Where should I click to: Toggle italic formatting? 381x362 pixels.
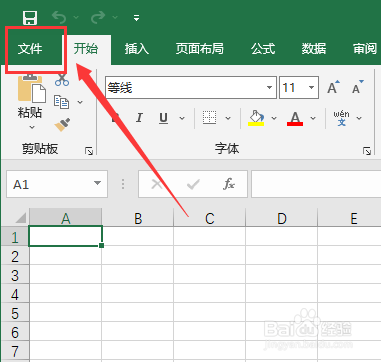tap(139, 118)
